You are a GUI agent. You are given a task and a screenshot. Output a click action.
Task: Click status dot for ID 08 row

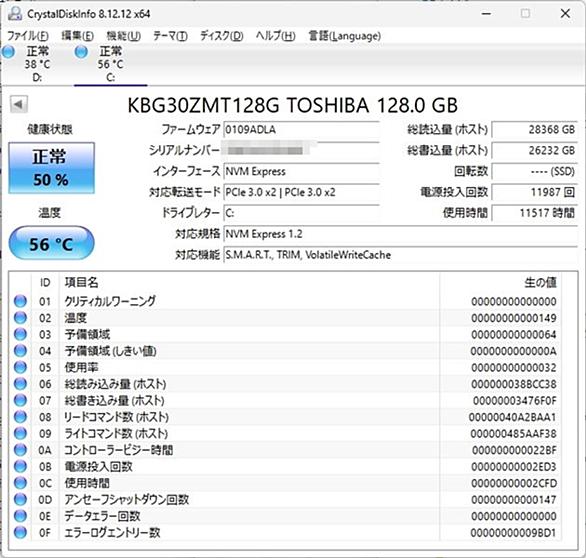click(20, 417)
